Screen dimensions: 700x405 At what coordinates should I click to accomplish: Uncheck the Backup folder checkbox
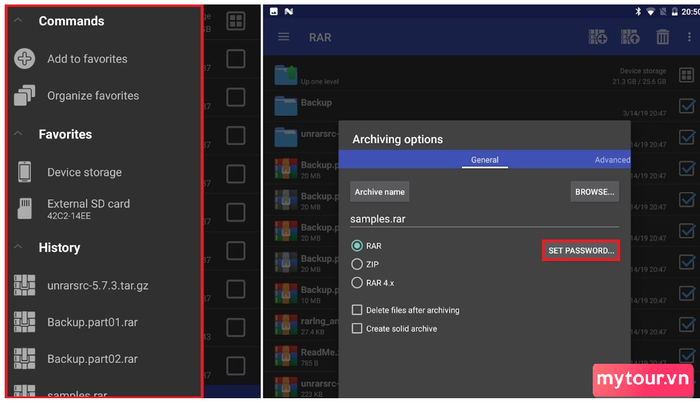point(687,106)
